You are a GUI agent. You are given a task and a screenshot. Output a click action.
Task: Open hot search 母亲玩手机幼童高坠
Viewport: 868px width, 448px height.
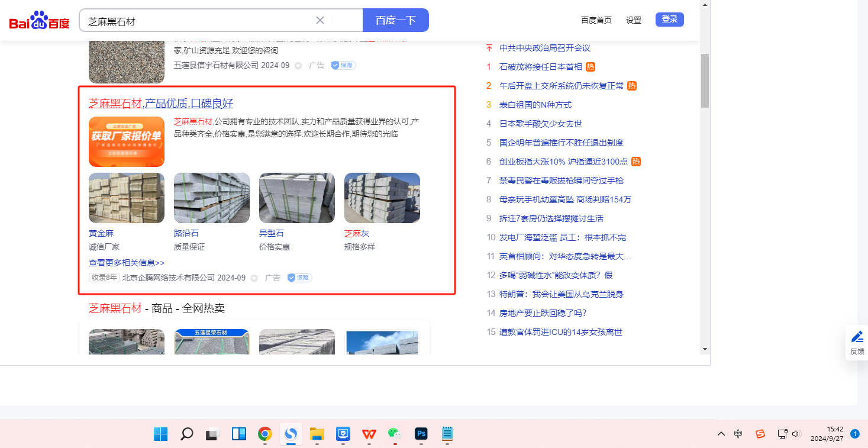565,199
